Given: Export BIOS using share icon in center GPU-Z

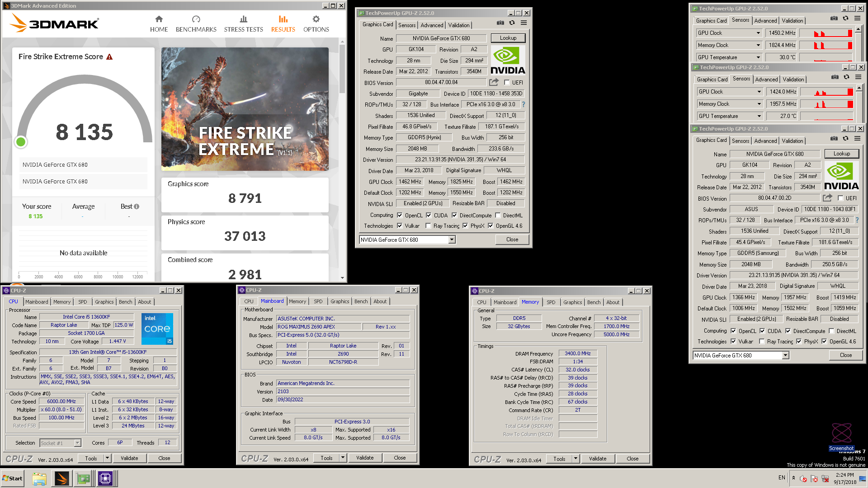Looking at the screenshot, I should (494, 82).
